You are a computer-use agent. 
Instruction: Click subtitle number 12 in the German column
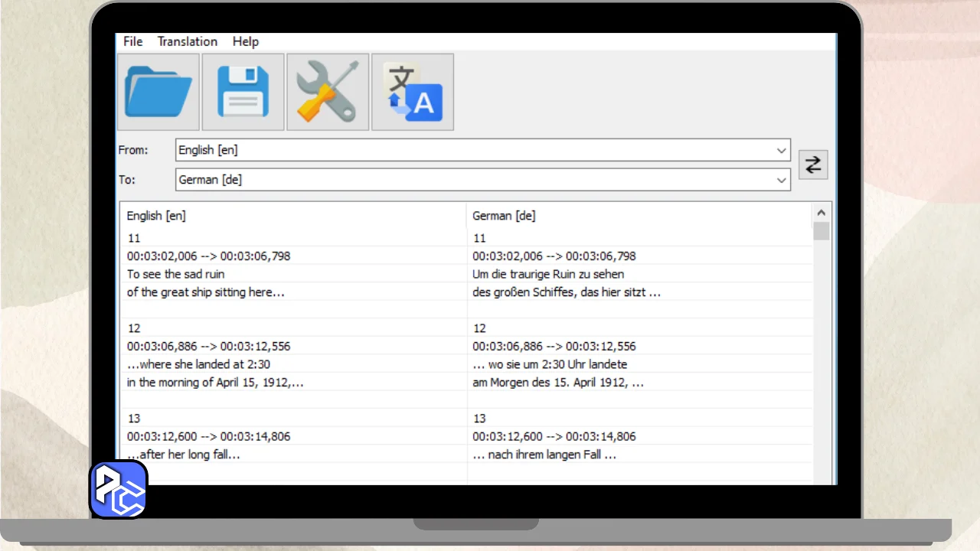(x=479, y=328)
